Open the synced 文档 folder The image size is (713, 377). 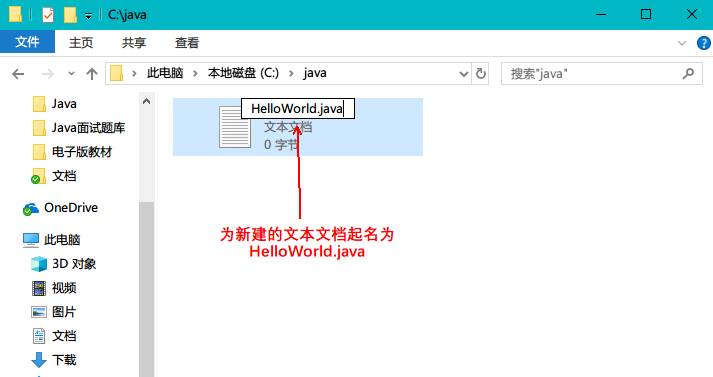coord(64,176)
